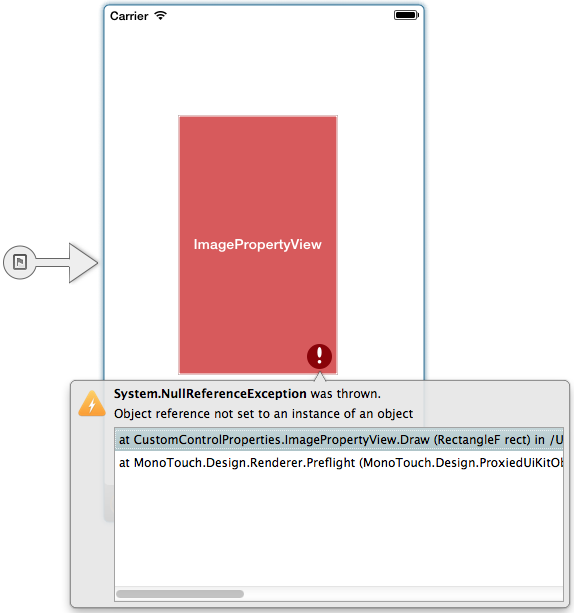Select the ImagePropertyView custom control
Screen dimensions: 574x613
258,245
